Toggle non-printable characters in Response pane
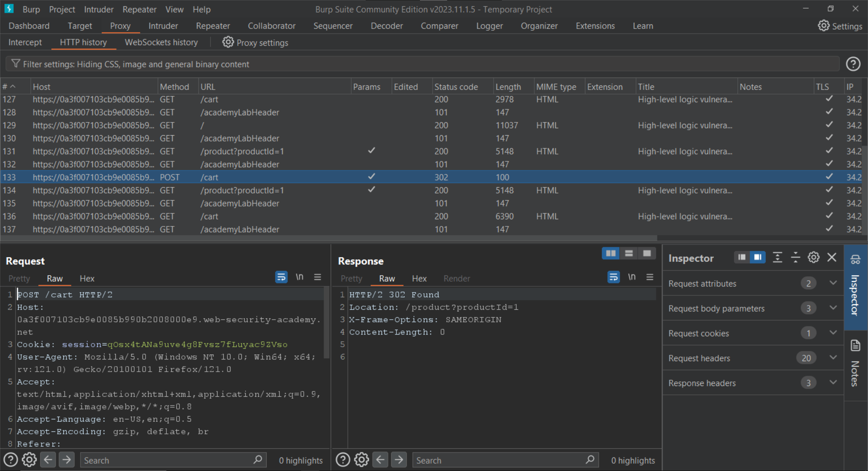The height and width of the screenshot is (471, 868). pyautogui.click(x=632, y=277)
